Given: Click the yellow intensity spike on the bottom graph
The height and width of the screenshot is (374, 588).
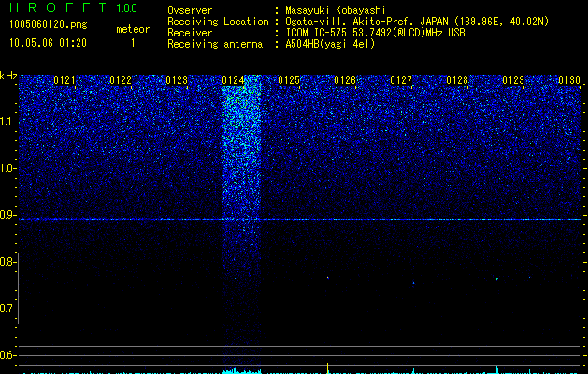Looking at the screenshot, I should [x=328, y=368].
